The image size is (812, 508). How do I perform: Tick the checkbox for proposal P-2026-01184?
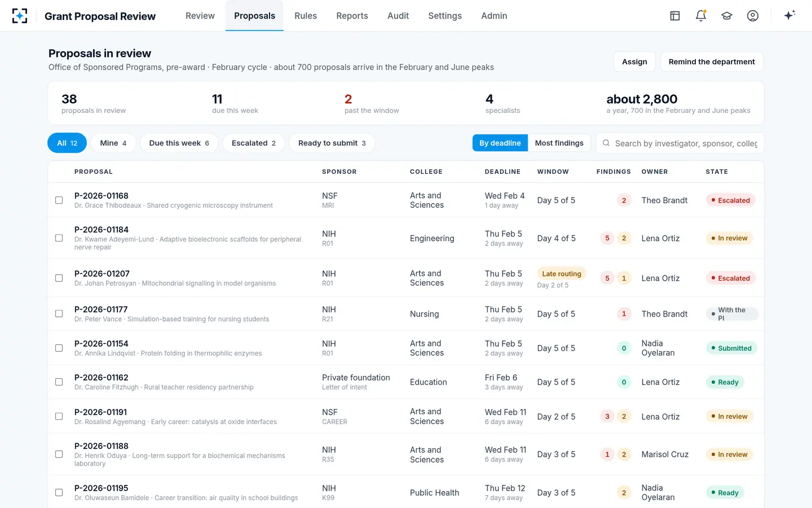(x=59, y=238)
